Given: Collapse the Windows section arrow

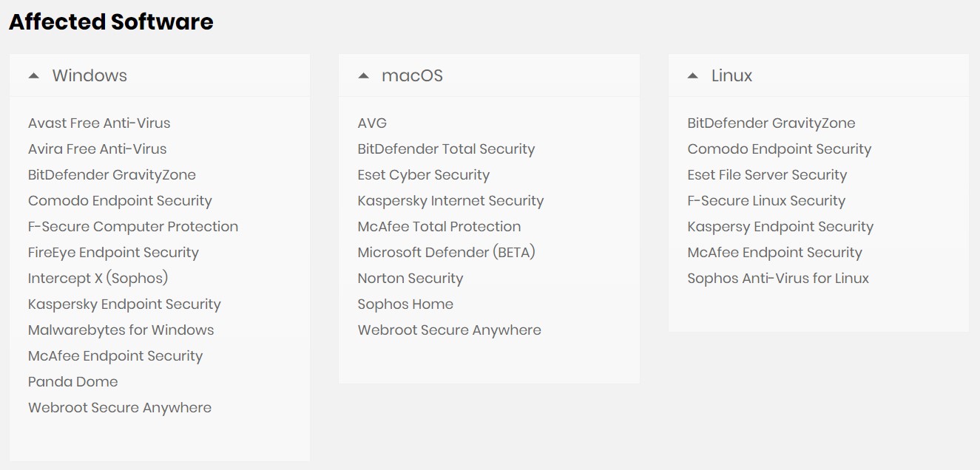Looking at the screenshot, I should 33,75.
